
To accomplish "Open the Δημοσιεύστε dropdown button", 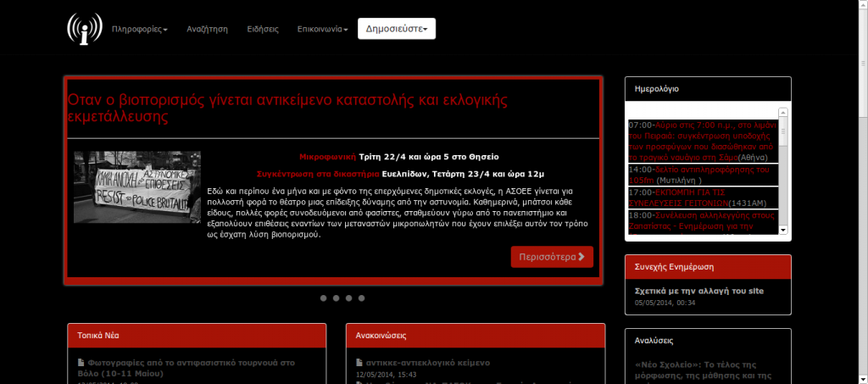I will coord(397,29).
